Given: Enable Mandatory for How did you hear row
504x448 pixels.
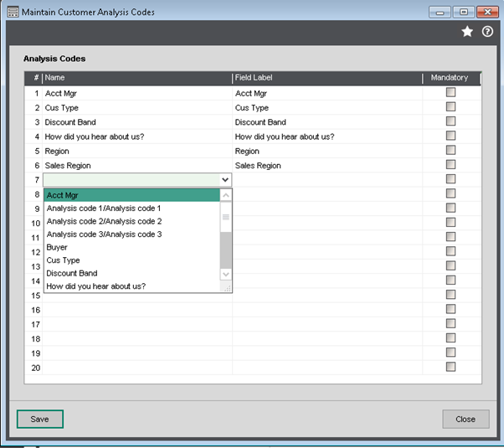Looking at the screenshot, I should (450, 136).
